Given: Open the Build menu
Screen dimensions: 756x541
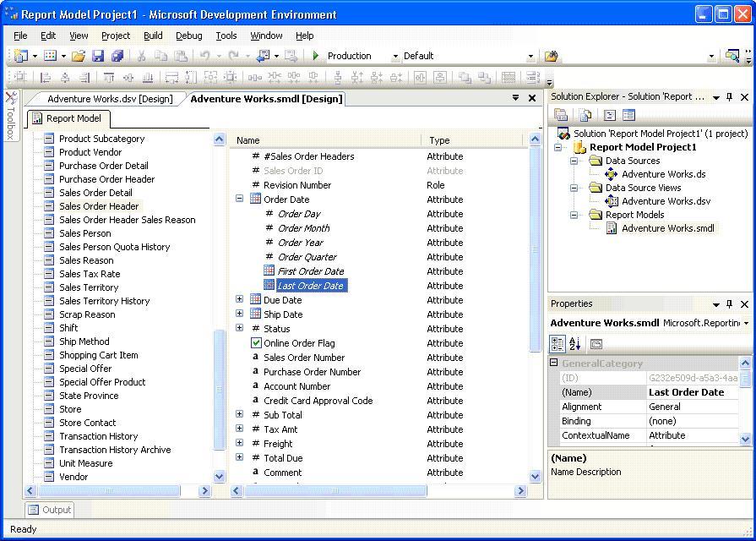Looking at the screenshot, I should coord(153,36).
